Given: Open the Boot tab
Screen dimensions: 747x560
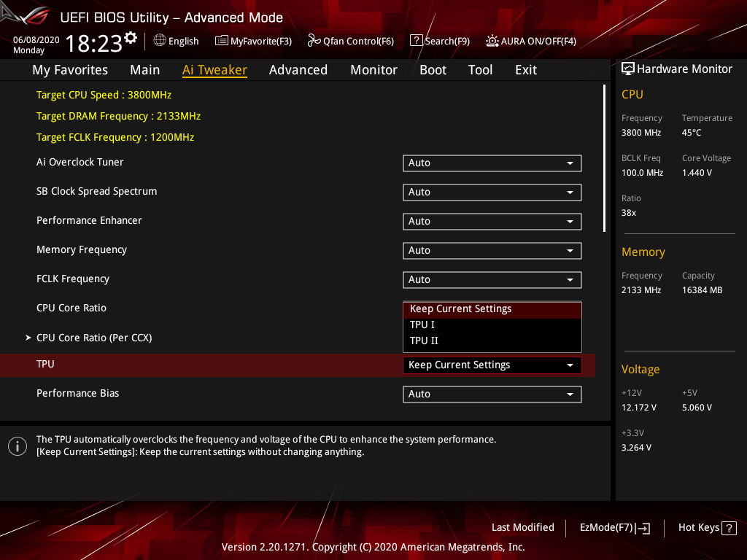Looking at the screenshot, I should point(433,70).
